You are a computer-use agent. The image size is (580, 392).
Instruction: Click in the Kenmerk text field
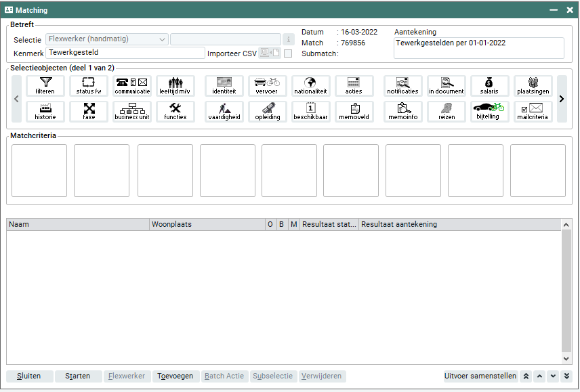(x=125, y=53)
